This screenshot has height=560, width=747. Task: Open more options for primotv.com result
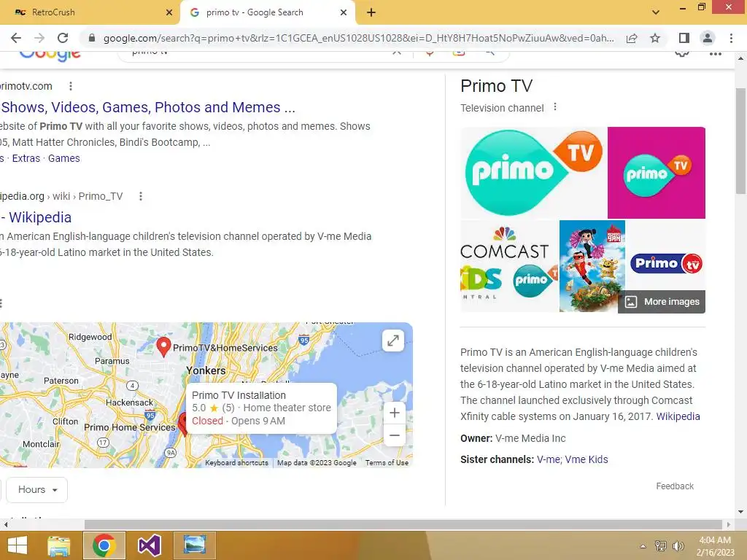(71, 86)
